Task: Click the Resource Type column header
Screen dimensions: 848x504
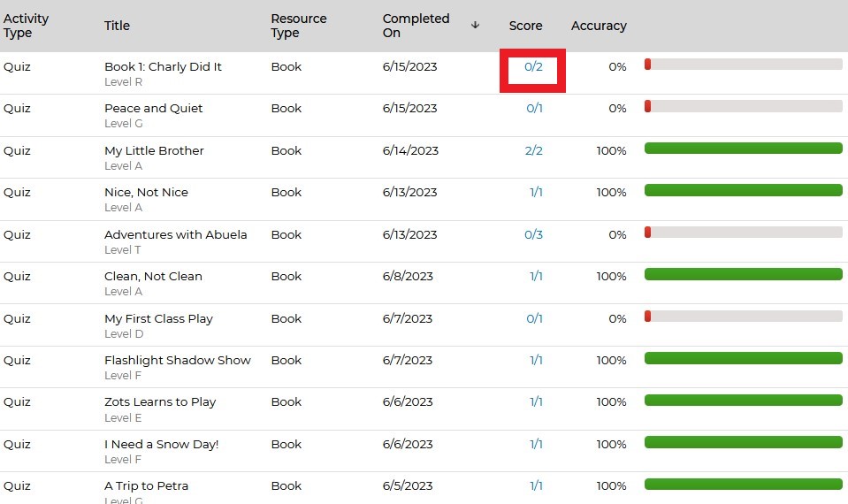Action: [298, 26]
